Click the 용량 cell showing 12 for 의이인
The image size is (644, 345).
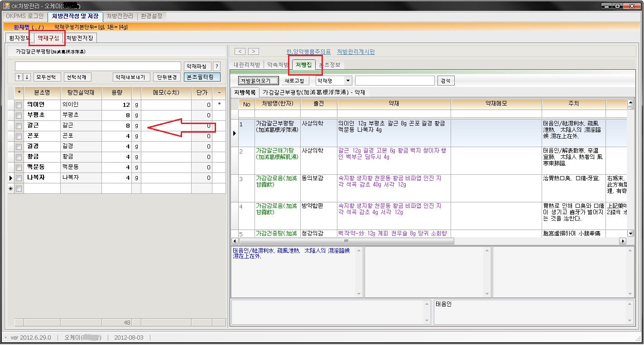click(x=116, y=105)
